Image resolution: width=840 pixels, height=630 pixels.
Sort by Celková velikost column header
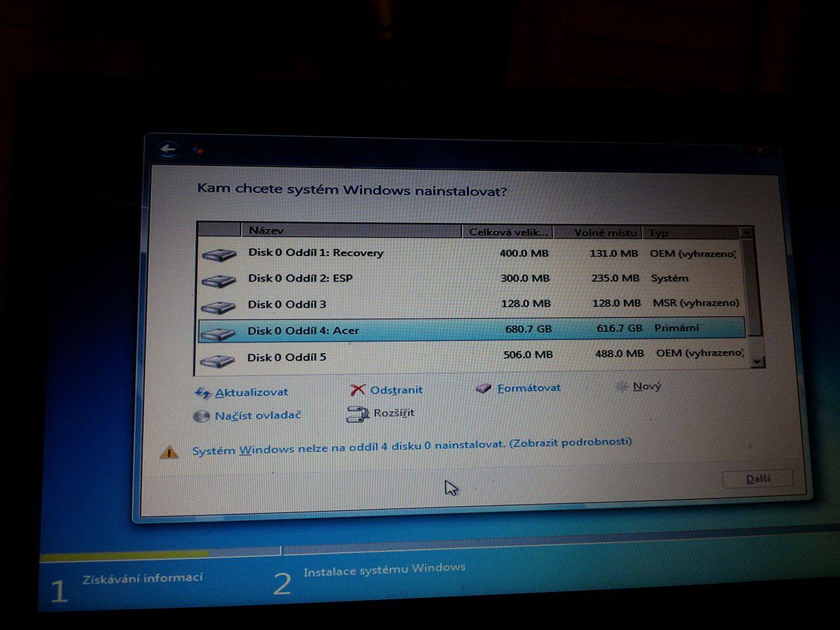(x=508, y=232)
